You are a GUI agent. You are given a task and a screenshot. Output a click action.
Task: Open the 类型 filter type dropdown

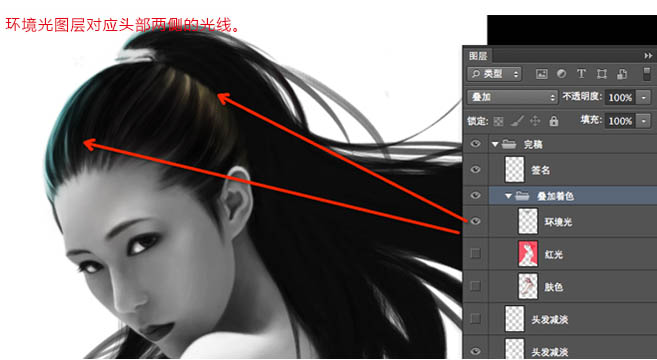494,74
